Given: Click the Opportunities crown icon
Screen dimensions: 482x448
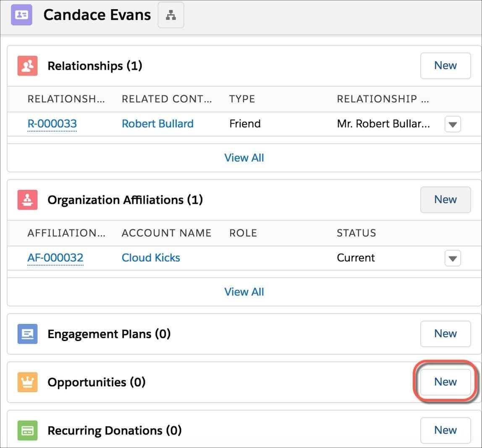Looking at the screenshot, I should pyautogui.click(x=27, y=382).
